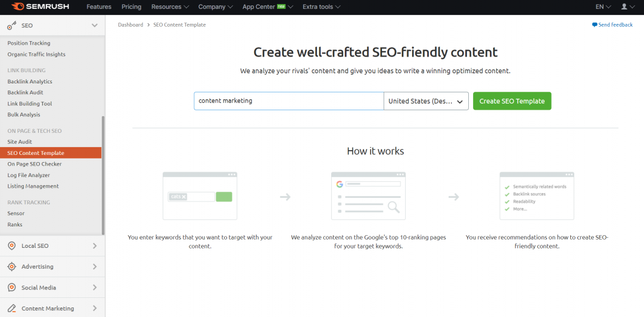Click the keyword entry illustration
The height and width of the screenshot is (317, 644).
tap(200, 196)
